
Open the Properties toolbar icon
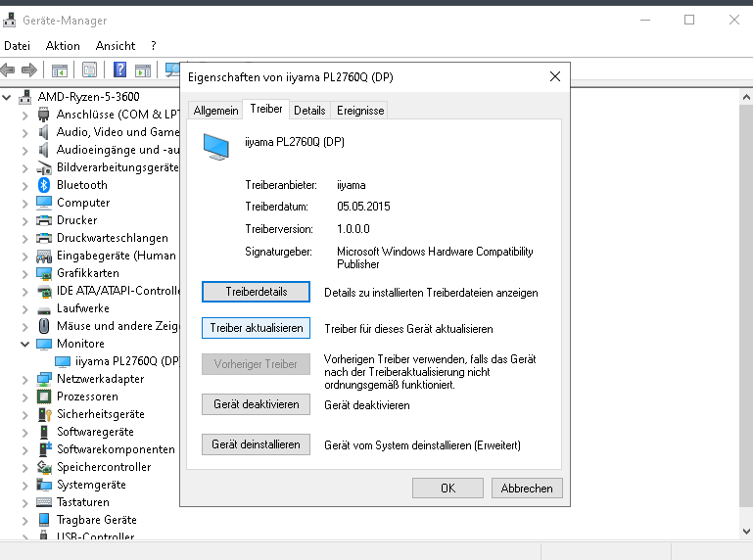pyautogui.click(x=89, y=70)
